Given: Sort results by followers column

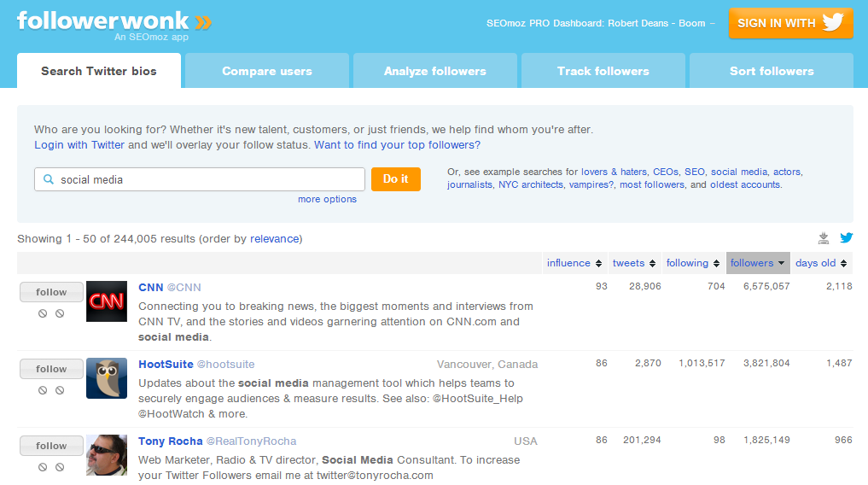Looking at the screenshot, I should (757, 263).
